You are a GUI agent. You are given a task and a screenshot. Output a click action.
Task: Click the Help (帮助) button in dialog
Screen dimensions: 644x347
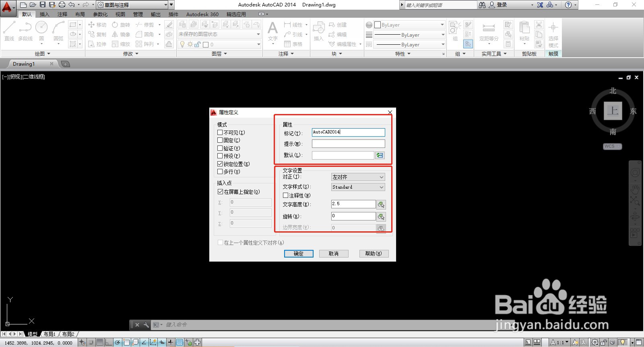point(374,253)
